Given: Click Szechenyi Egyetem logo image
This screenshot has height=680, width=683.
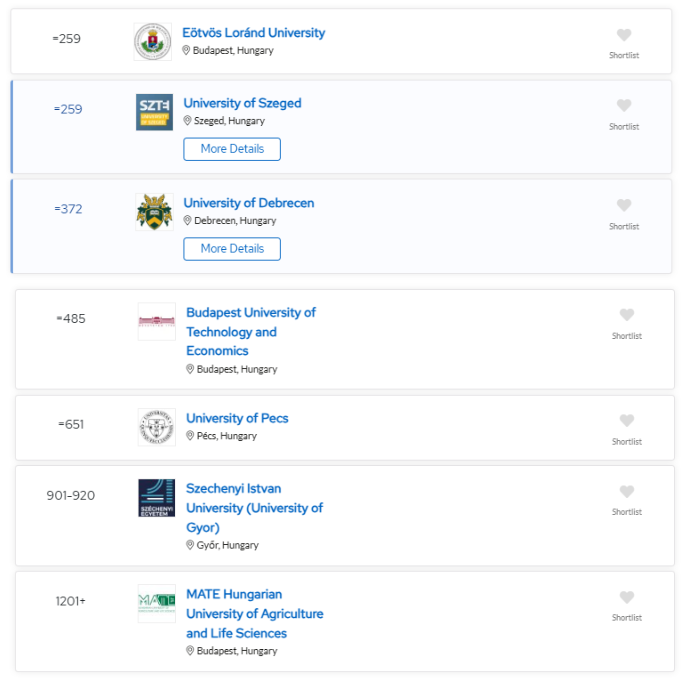Looking at the screenshot, I should 157,498.
